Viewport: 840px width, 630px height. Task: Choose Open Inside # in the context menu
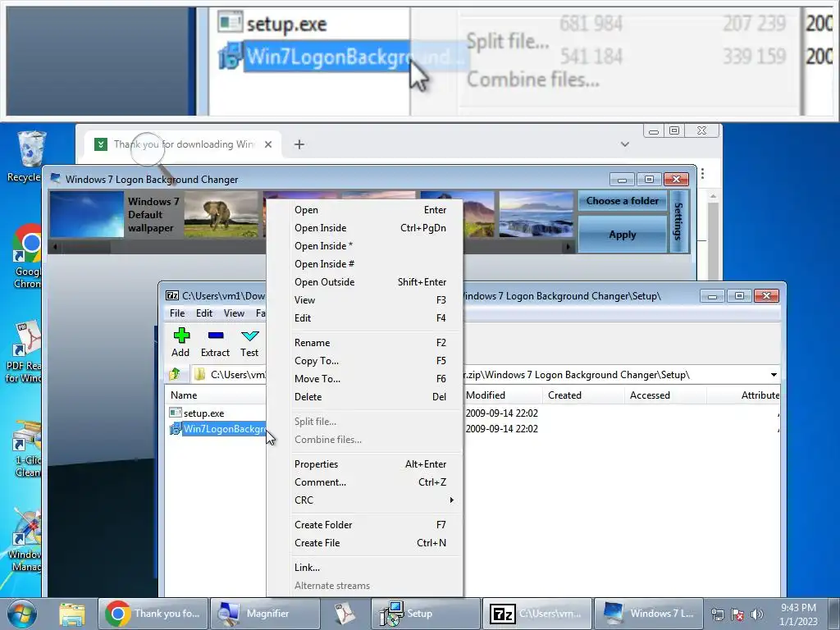pos(365,264)
